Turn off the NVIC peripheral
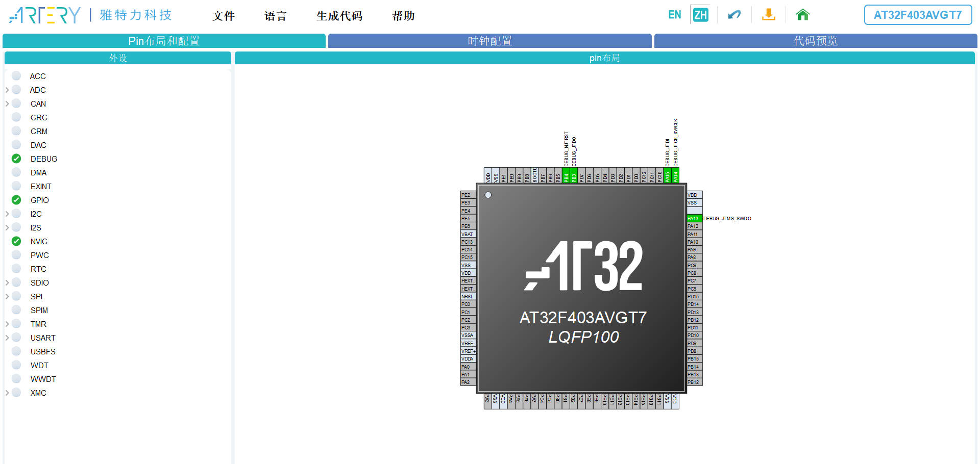Image resolution: width=980 pixels, height=464 pixels. tap(16, 241)
